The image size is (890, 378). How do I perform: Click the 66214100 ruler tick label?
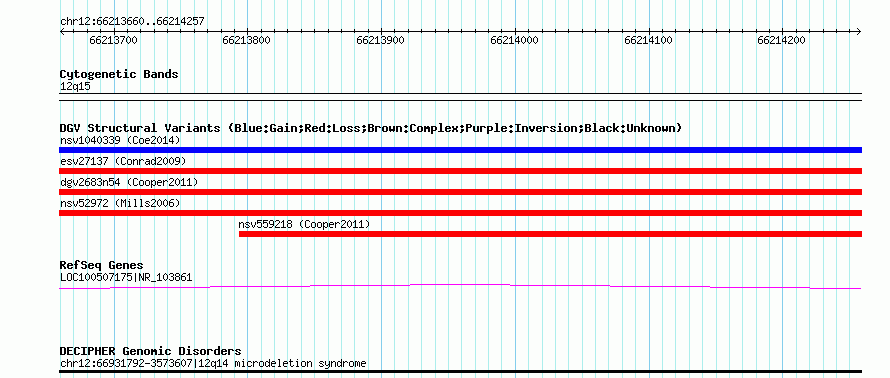pyautogui.click(x=648, y=40)
